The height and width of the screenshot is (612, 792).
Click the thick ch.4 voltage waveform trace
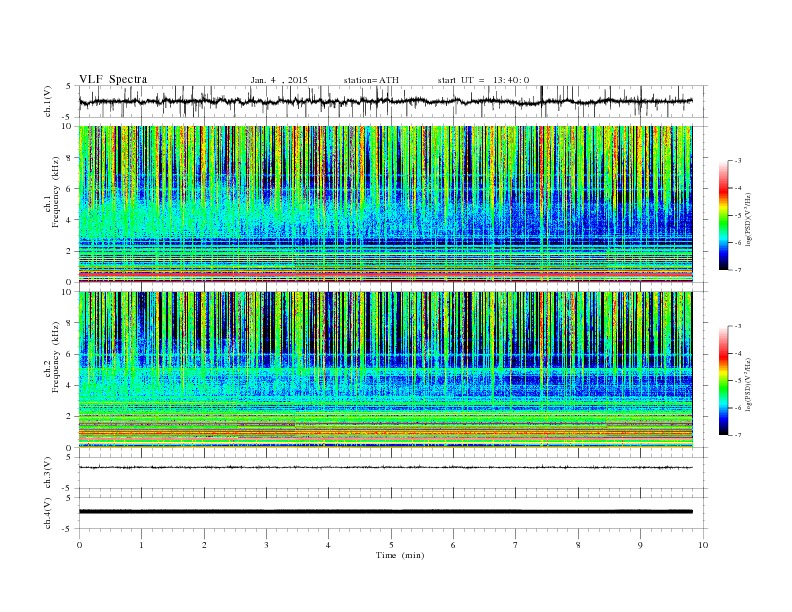coord(386,512)
